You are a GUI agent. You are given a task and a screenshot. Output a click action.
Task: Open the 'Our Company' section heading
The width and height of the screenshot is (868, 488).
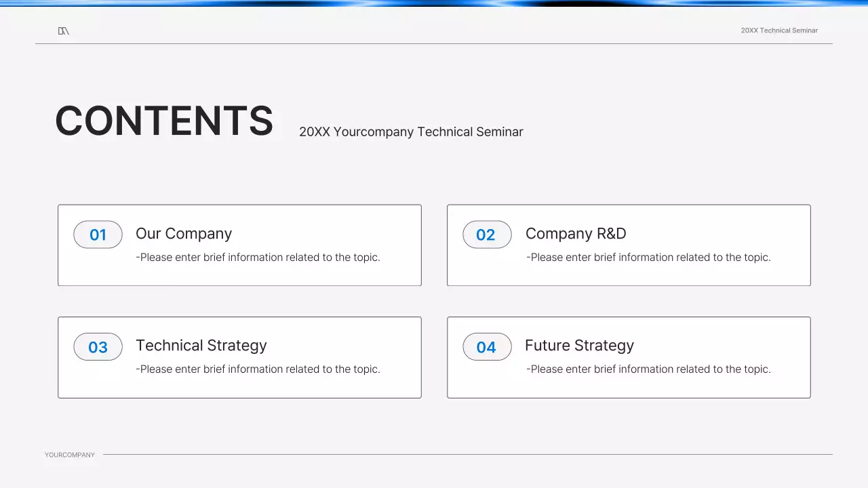tap(184, 234)
